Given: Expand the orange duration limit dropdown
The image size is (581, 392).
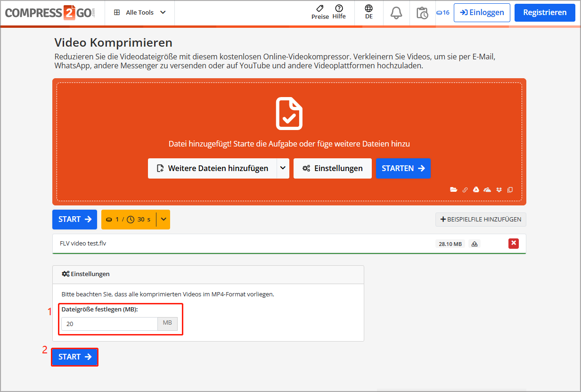Looking at the screenshot, I should click(163, 219).
